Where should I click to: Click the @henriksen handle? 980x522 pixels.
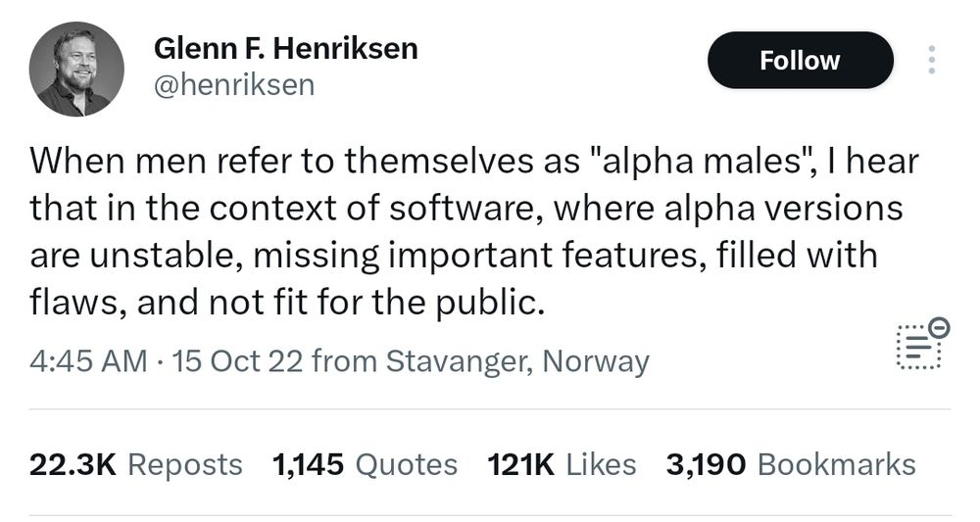[234, 85]
